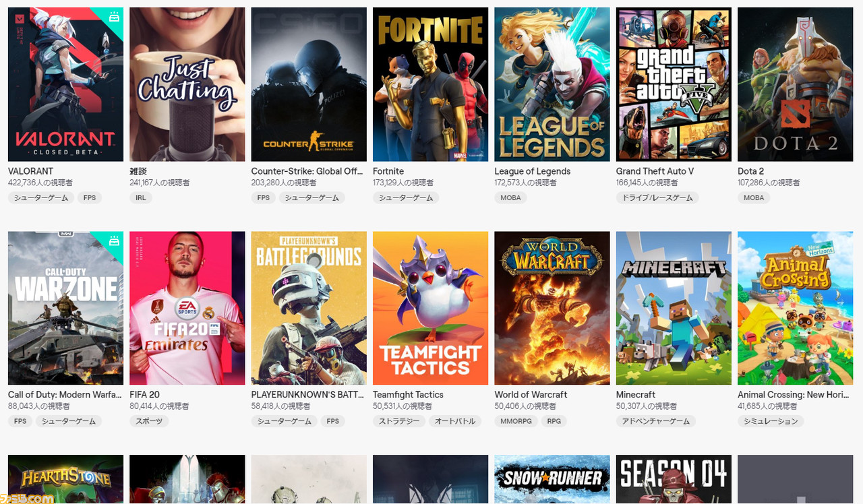Select シューターゲーム tag under VALORANT
Image resolution: width=863 pixels, height=504 pixels.
coord(41,197)
